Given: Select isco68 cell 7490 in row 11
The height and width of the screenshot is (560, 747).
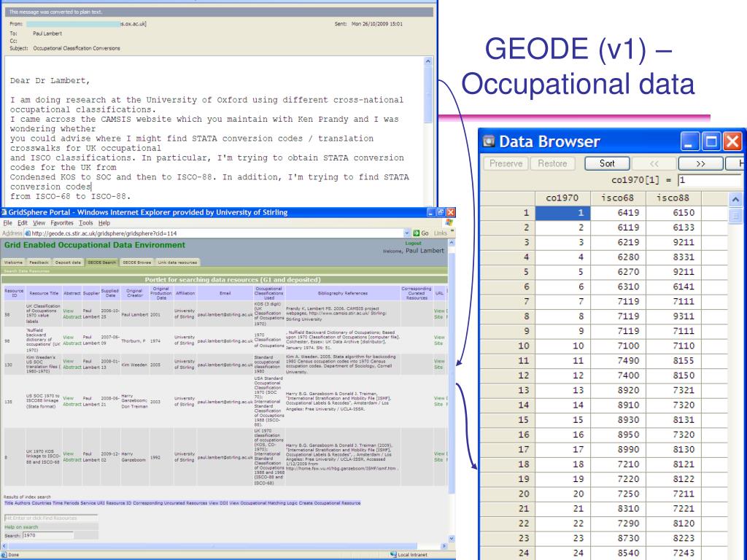Looking at the screenshot, I should (618, 360).
